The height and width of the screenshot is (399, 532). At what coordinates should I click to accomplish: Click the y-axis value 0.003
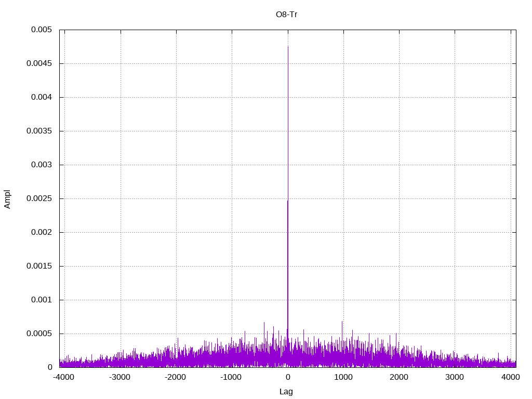(42, 165)
